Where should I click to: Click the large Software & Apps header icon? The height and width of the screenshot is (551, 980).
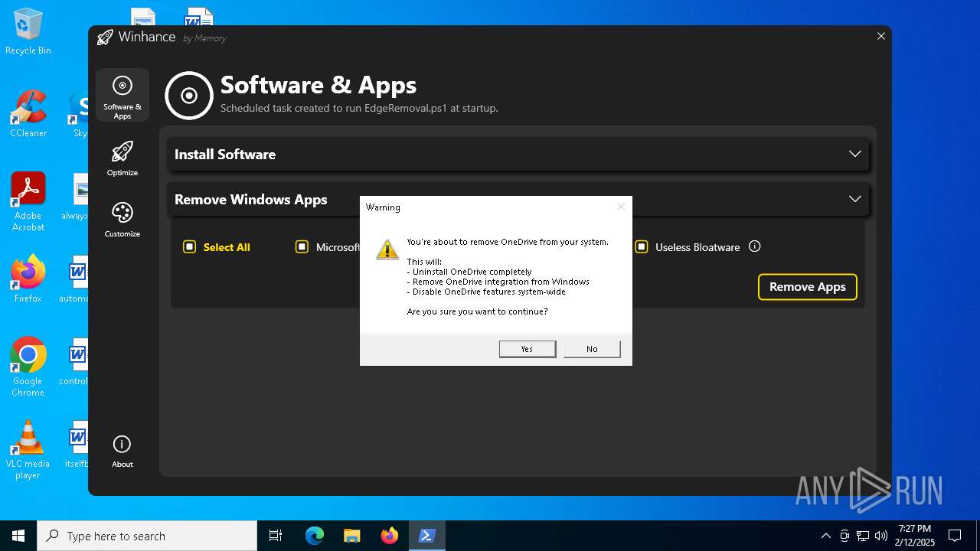click(x=188, y=96)
